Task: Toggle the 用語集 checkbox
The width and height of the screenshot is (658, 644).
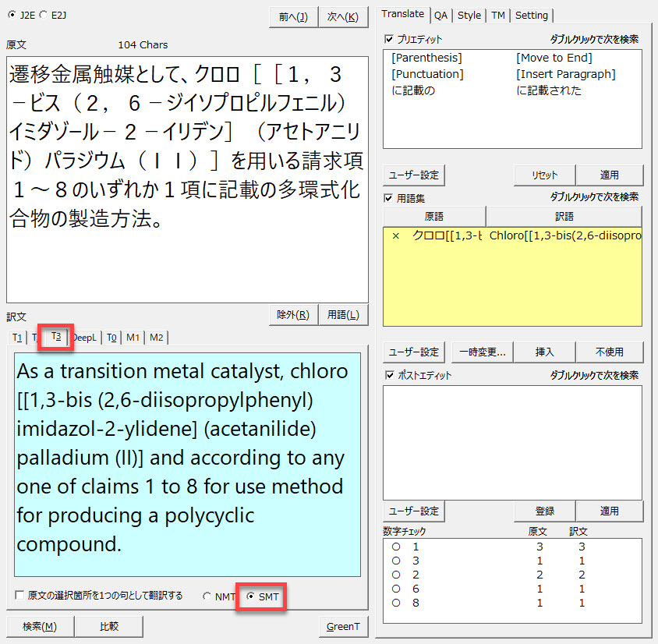Action: click(x=390, y=198)
